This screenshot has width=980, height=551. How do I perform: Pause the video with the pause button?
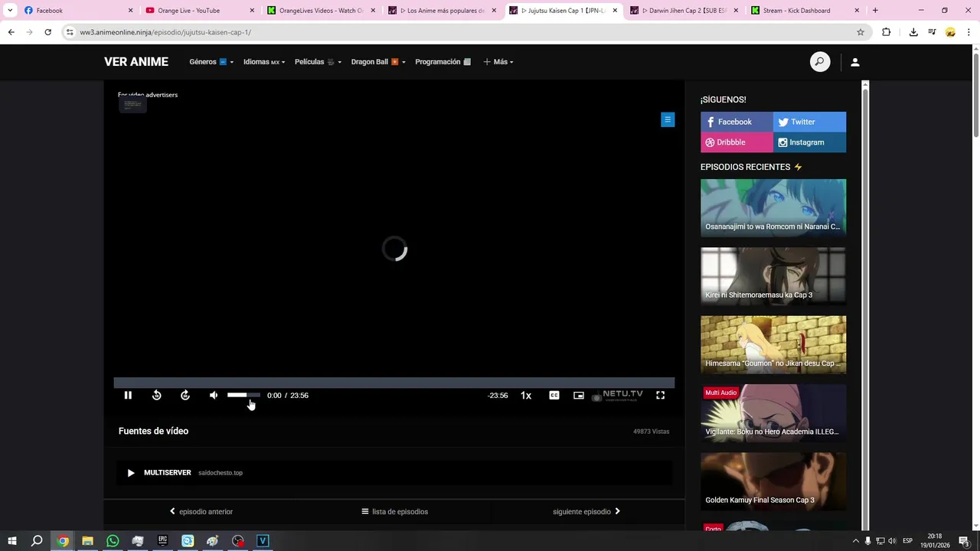(128, 396)
